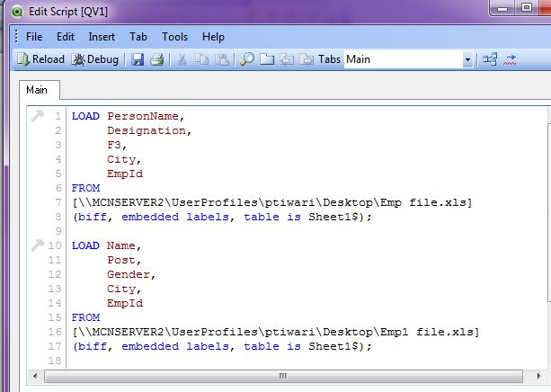
Task: Open the Tools menu
Action: point(174,37)
